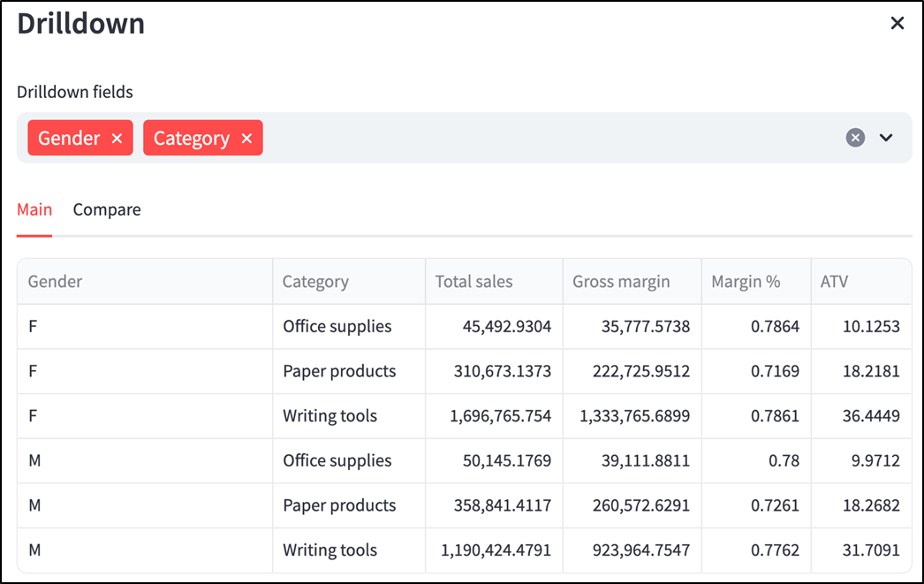Screen dimensions: 924x584
Task: Click the ATV column header
Action: (861, 282)
